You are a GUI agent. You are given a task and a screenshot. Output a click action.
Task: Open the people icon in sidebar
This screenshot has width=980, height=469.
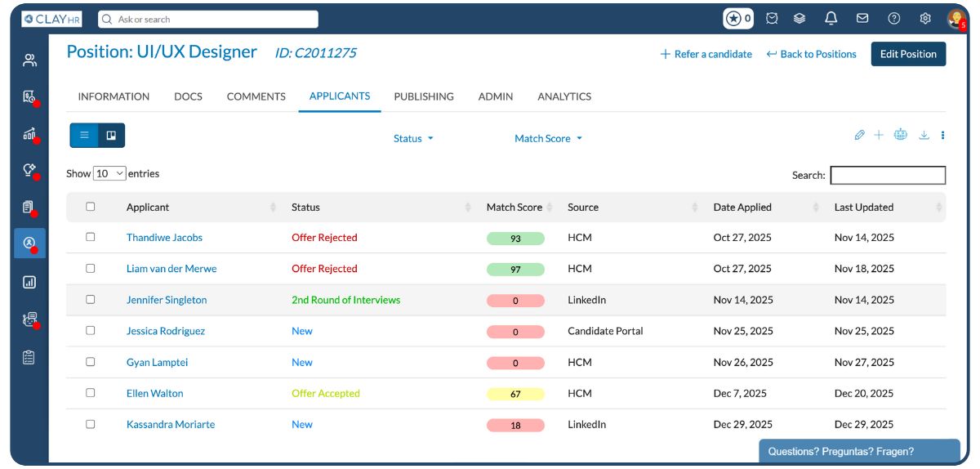(x=29, y=60)
